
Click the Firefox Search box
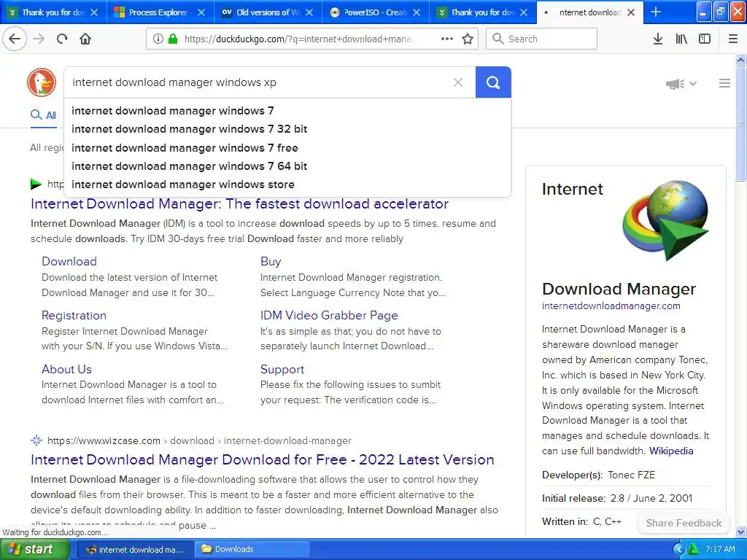(x=541, y=39)
